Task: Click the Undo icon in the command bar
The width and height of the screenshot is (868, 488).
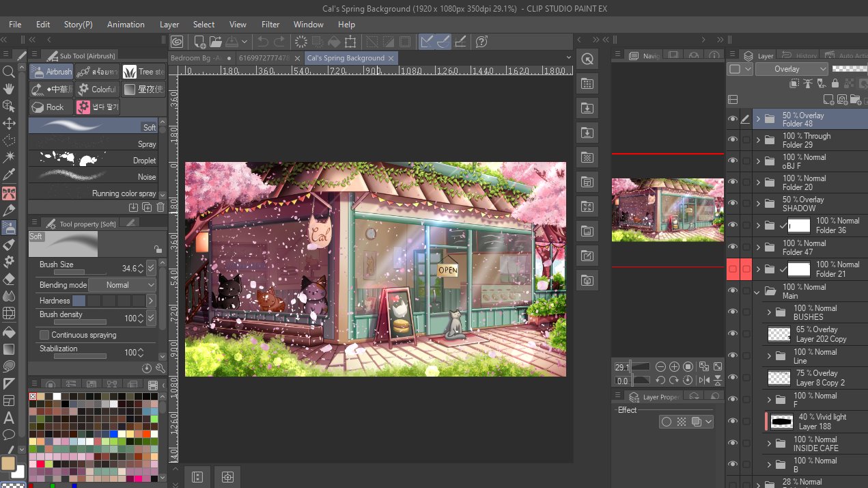Action: point(262,42)
